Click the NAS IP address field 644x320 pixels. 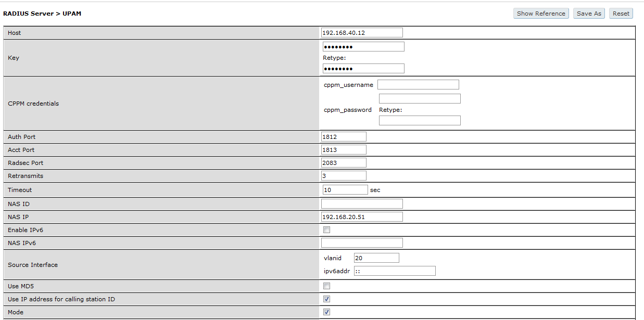362,216
